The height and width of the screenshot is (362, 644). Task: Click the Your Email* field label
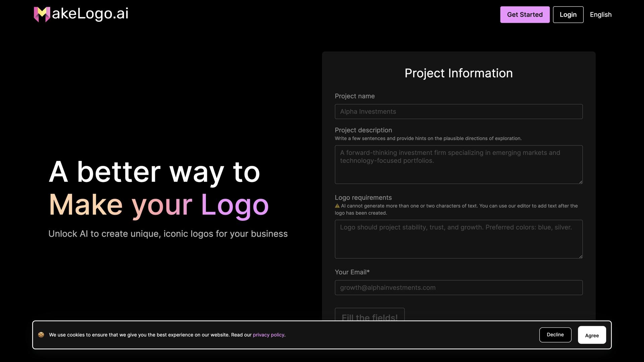[x=352, y=272]
